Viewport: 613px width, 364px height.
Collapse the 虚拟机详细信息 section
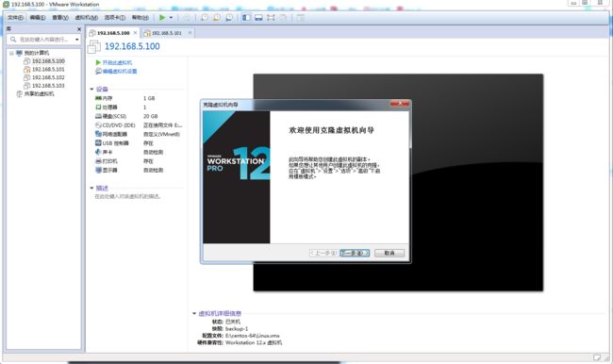coord(194,313)
